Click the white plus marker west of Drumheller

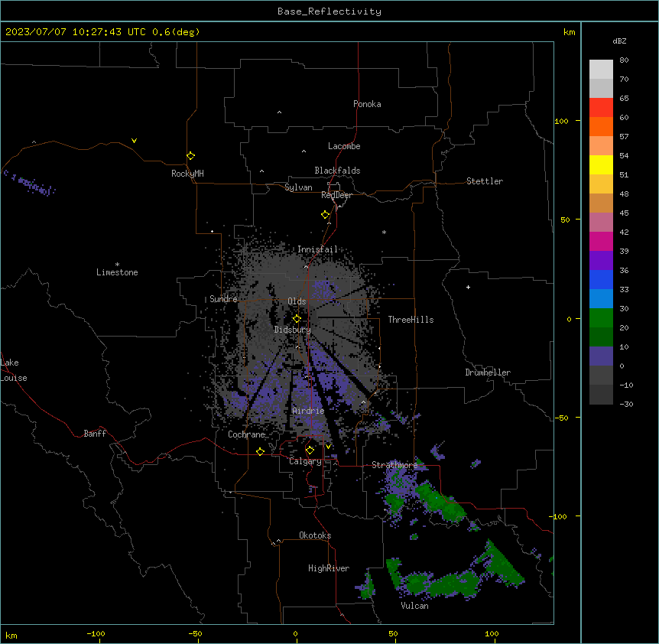[x=468, y=287]
